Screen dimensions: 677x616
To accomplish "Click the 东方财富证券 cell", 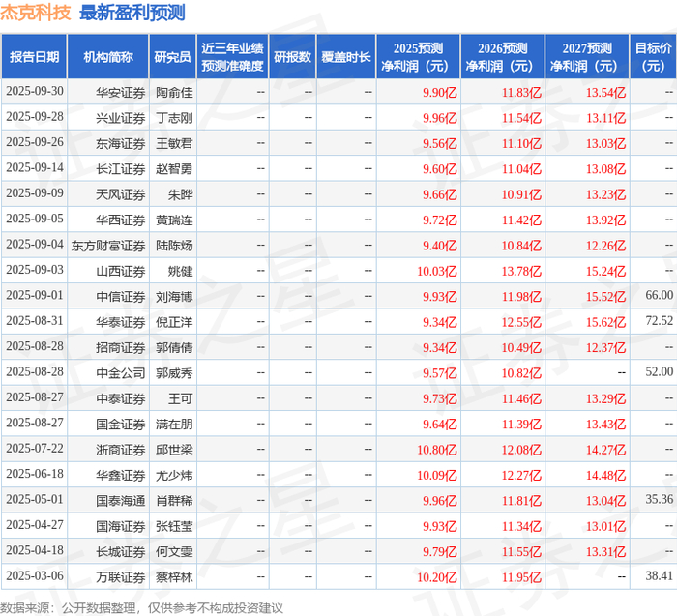I will [108, 246].
